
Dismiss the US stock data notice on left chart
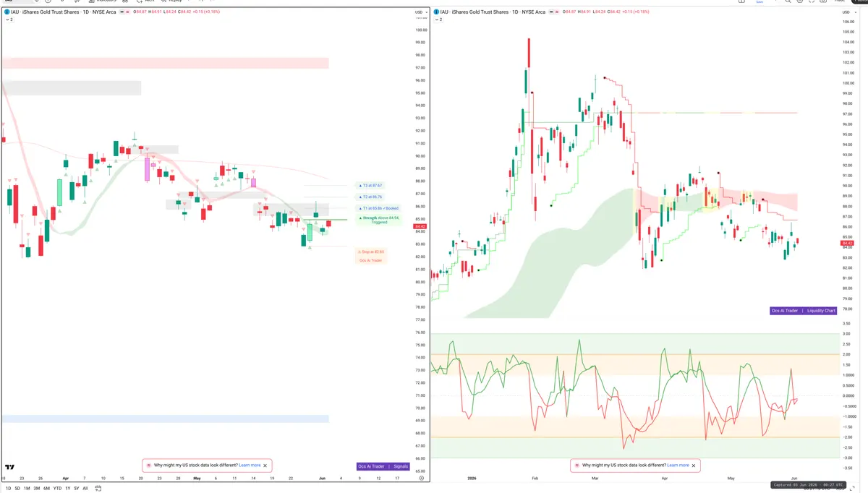[x=265, y=466]
